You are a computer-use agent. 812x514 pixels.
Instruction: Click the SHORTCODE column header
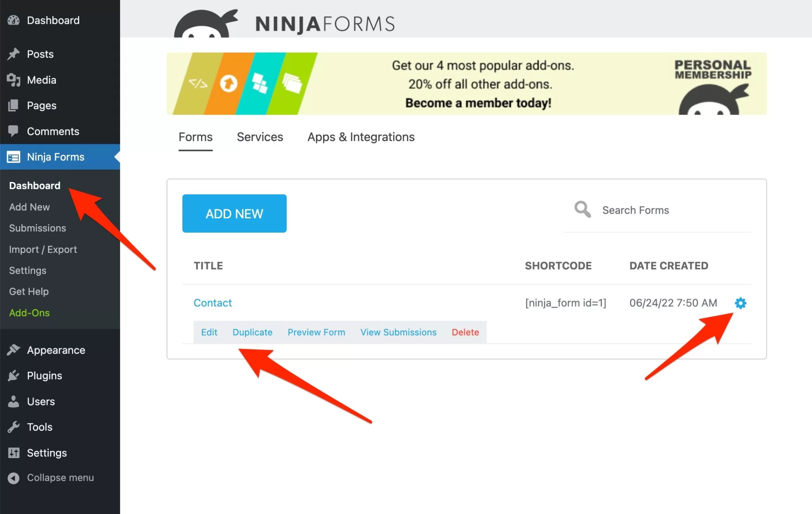558,266
